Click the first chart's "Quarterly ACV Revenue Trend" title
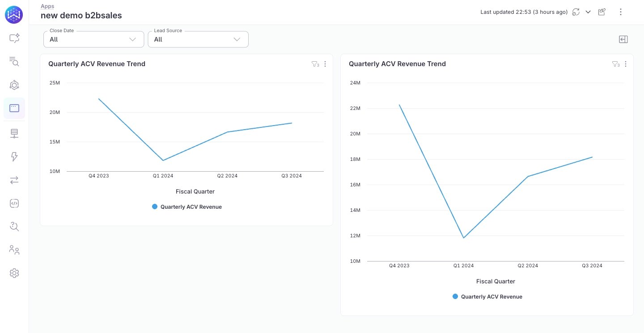The height and width of the screenshot is (333, 644). [x=97, y=64]
